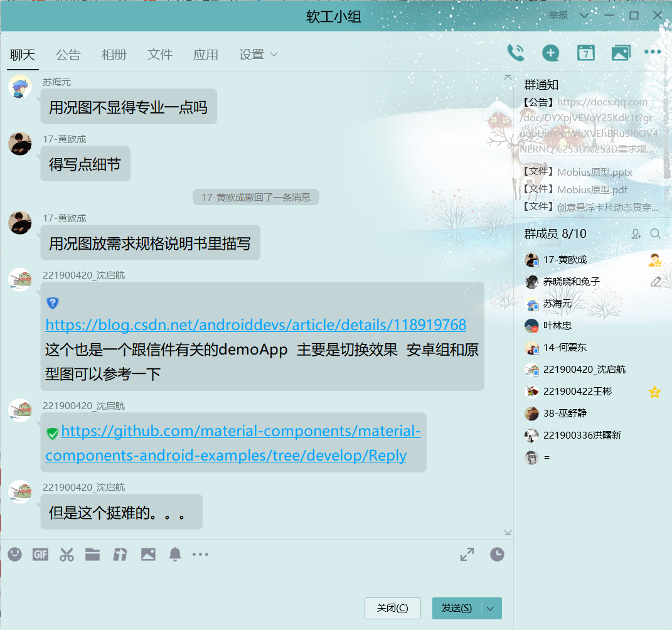Select member 14-何震东 in the list
This screenshot has width=672, height=630.
tap(593, 348)
